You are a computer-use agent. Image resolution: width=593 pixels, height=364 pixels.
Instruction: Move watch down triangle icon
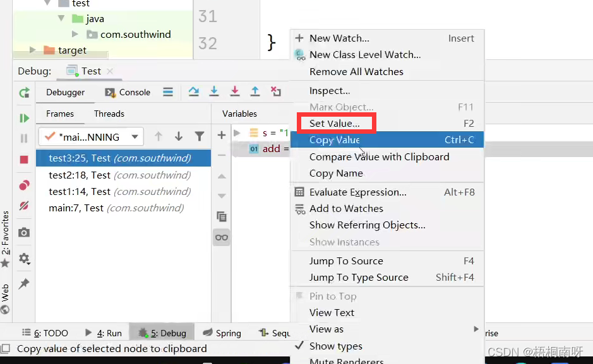222,196
